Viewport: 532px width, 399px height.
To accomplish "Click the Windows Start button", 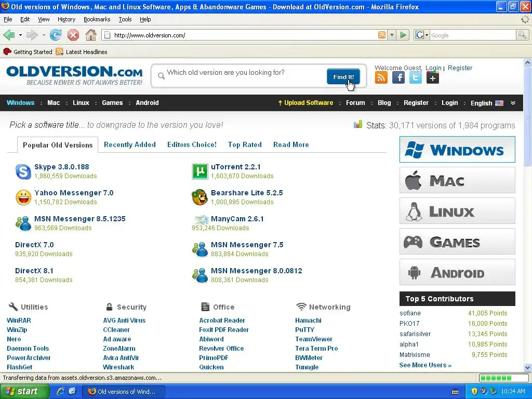I will (25, 391).
